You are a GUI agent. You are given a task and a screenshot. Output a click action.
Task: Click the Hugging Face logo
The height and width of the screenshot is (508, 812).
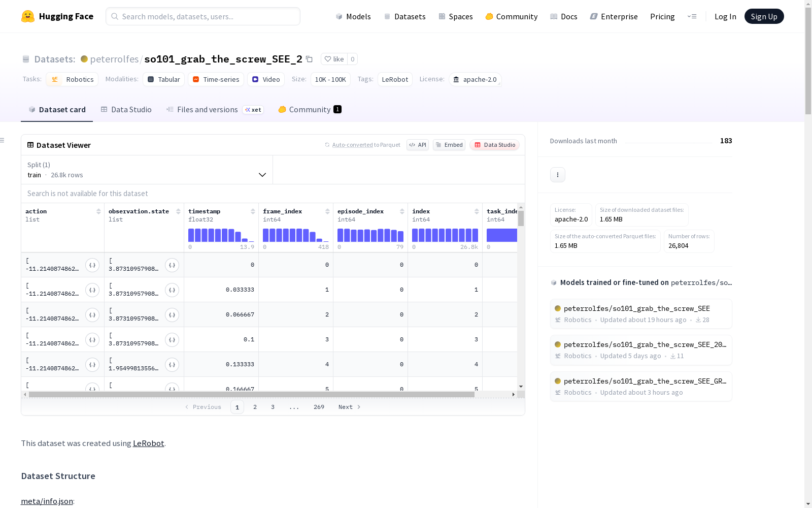pyautogui.click(x=57, y=16)
